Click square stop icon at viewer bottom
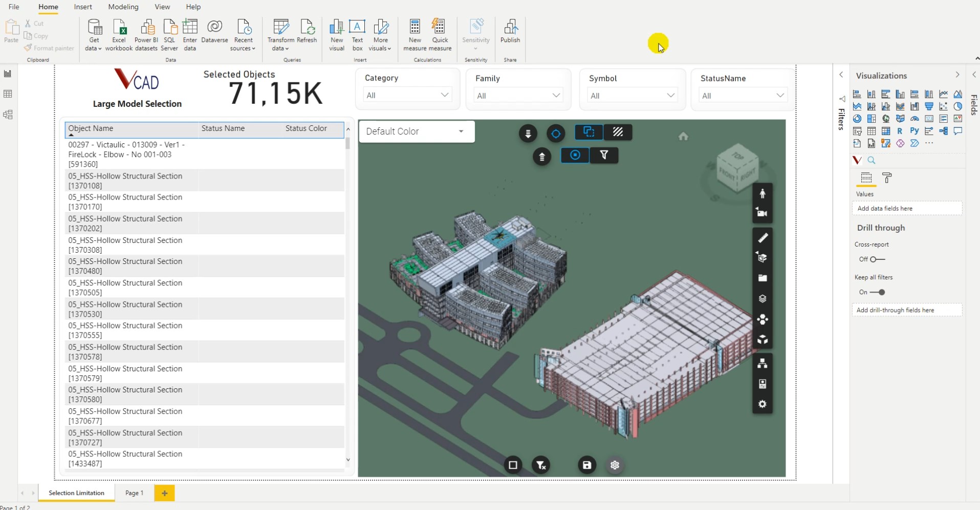Image resolution: width=980 pixels, height=510 pixels. coord(513,465)
